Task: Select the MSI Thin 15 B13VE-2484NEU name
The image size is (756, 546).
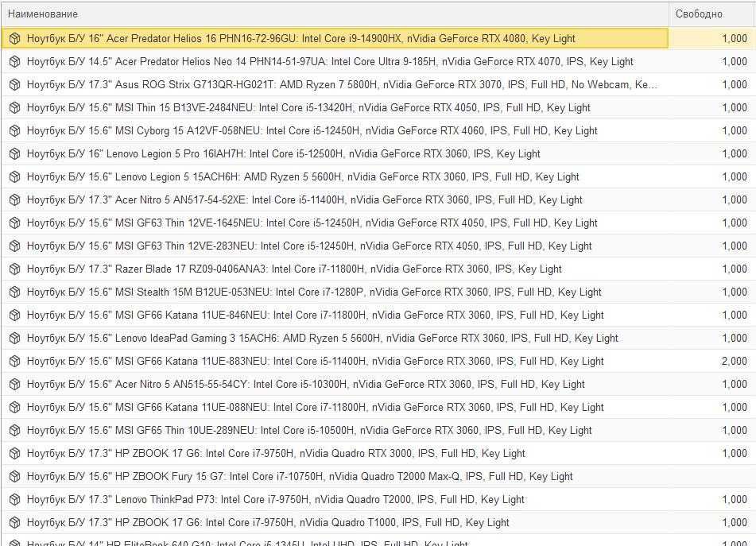Action: coord(308,108)
